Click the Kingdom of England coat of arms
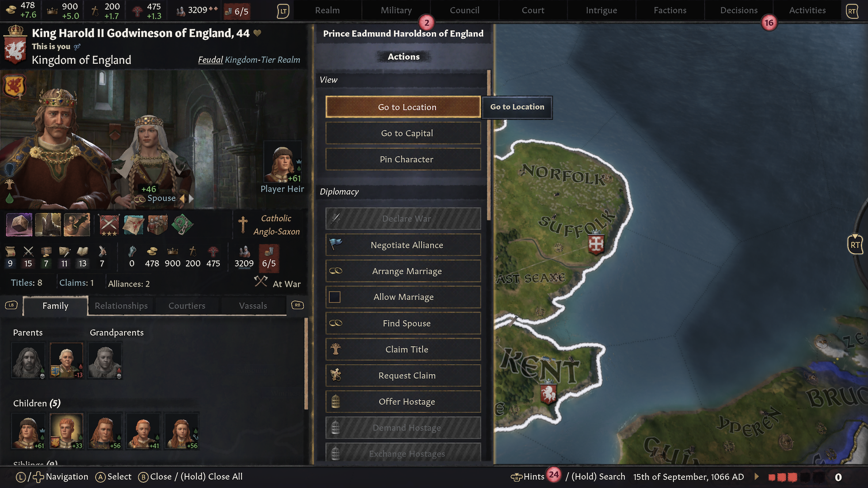 point(15,49)
